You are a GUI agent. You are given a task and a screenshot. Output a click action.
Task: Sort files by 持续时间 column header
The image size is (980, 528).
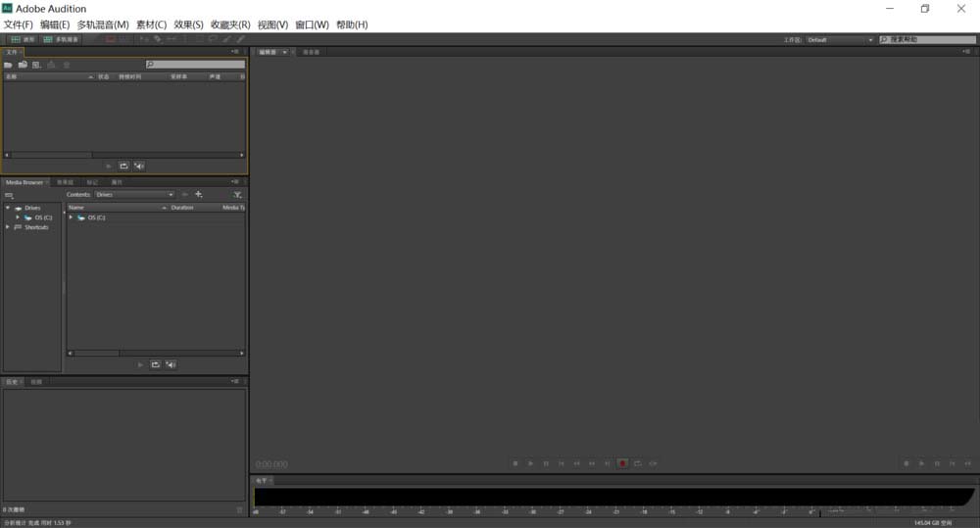[x=130, y=76]
